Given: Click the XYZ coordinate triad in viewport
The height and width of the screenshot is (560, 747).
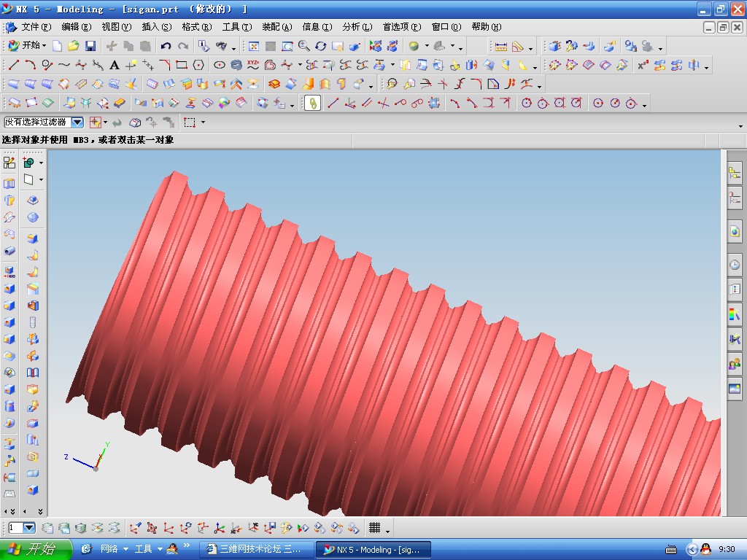Looking at the screenshot, I should coord(88,457).
